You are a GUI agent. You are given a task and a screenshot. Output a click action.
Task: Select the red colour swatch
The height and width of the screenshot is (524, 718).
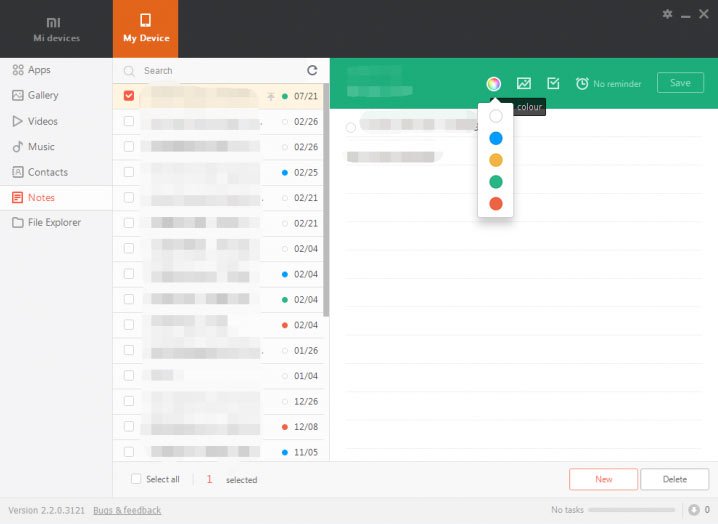pos(495,203)
